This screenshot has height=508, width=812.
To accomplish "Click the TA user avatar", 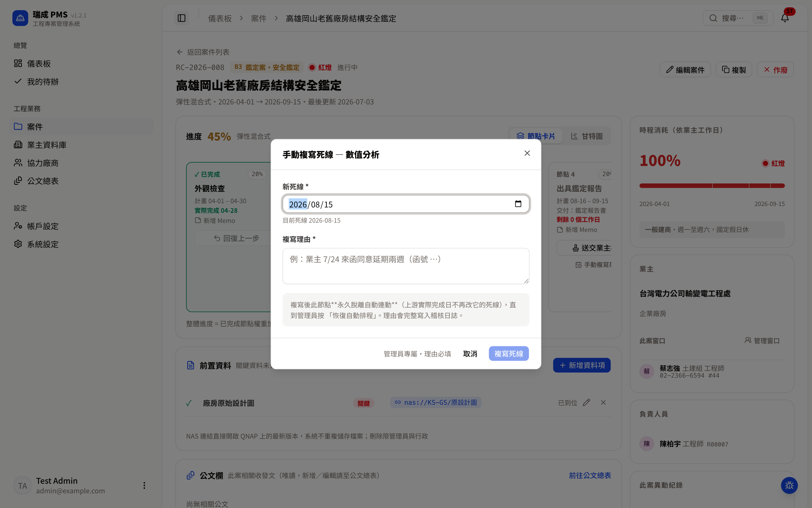I will click(23, 486).
